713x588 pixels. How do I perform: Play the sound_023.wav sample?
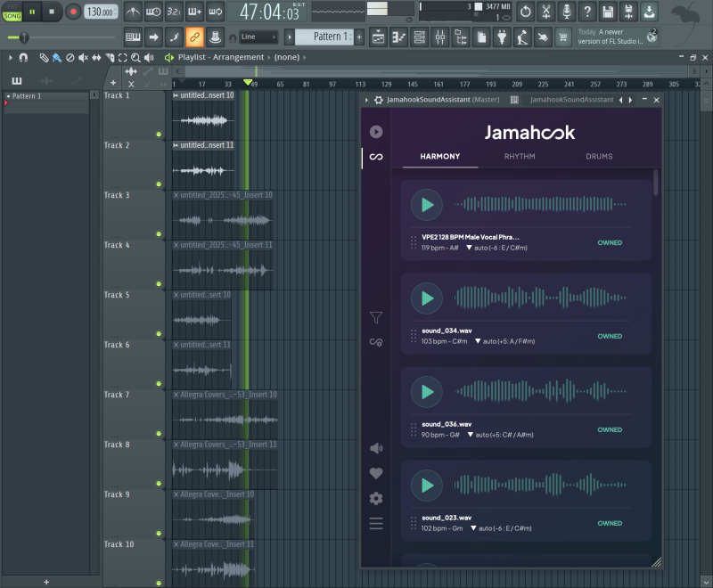click(x=427, y=486)
